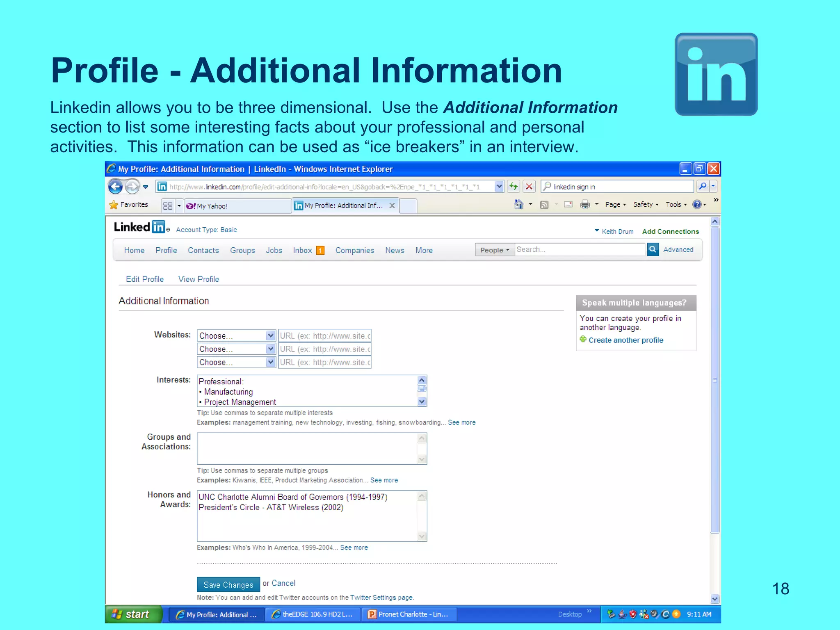Click the Account Type: Basic link
This screenshot has height=630, width=840.
click(x=206, y=230)
